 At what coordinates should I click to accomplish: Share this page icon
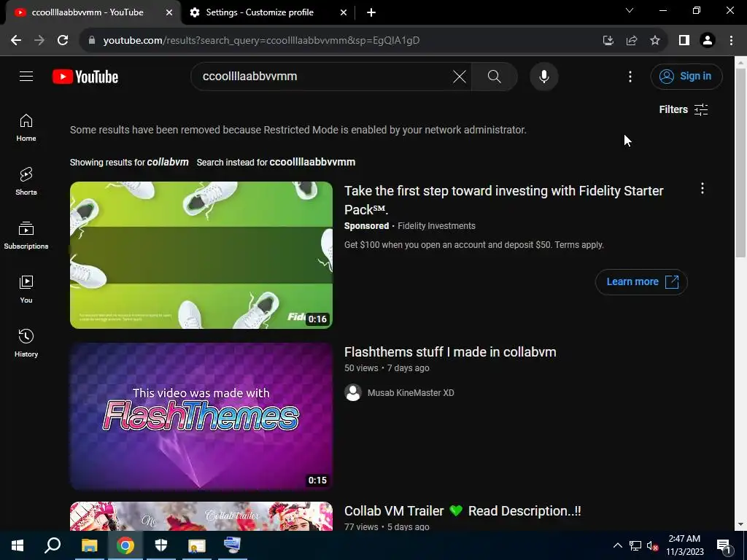coord(632,41)
